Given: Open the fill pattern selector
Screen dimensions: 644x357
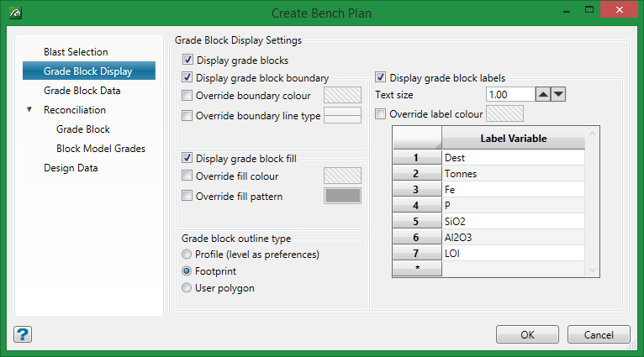Looking at the screenshot, I should [342, 196].
